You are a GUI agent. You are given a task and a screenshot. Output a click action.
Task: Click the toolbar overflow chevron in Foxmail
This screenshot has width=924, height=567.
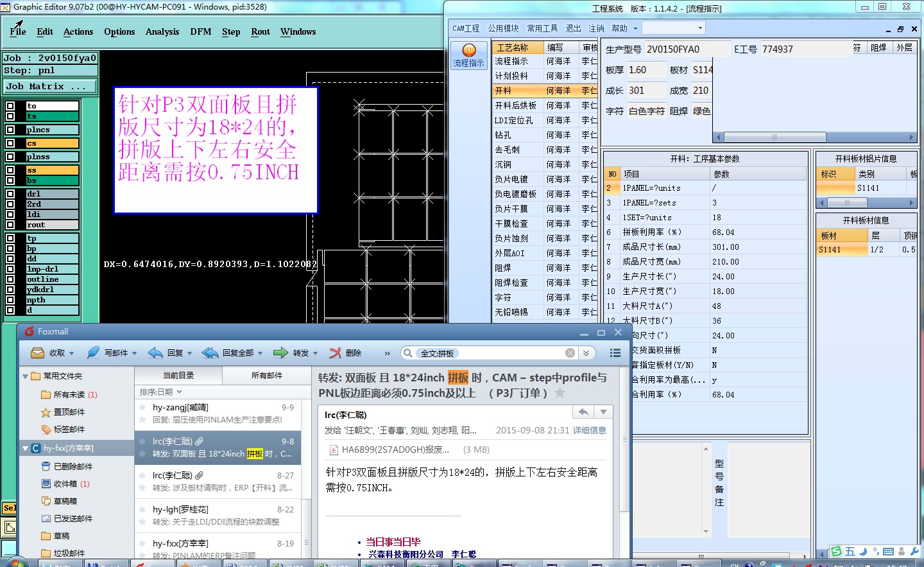pos(387,353)
